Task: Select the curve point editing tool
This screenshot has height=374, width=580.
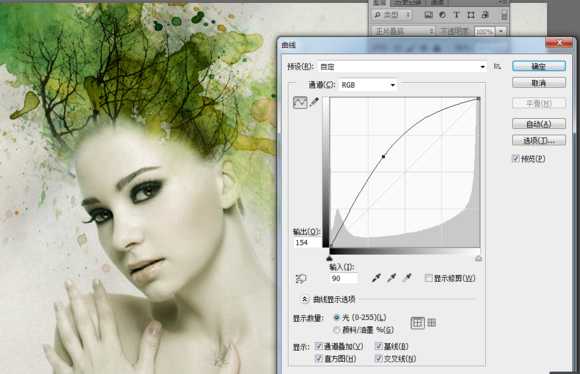Action: 300,102
